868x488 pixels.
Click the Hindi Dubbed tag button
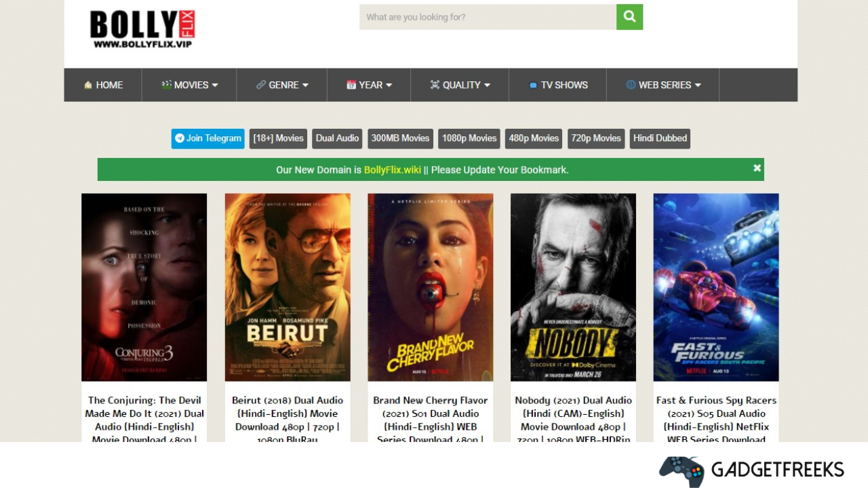tap(660, 138)
